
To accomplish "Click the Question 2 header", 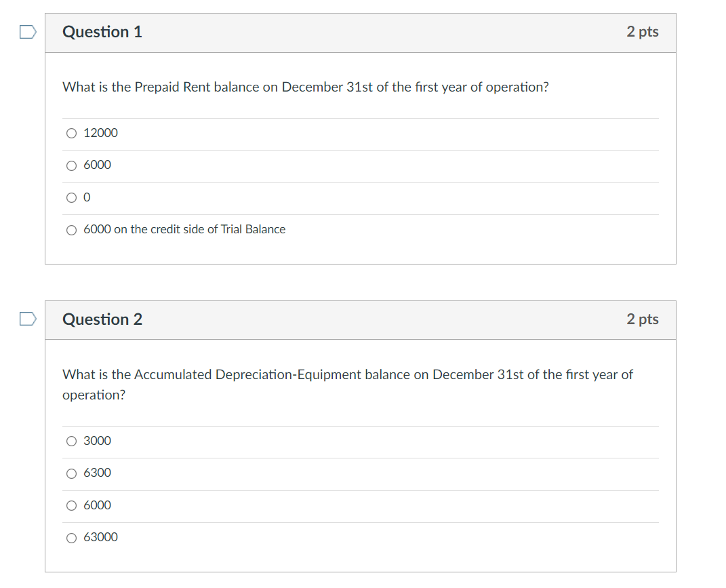I will 102,319.
